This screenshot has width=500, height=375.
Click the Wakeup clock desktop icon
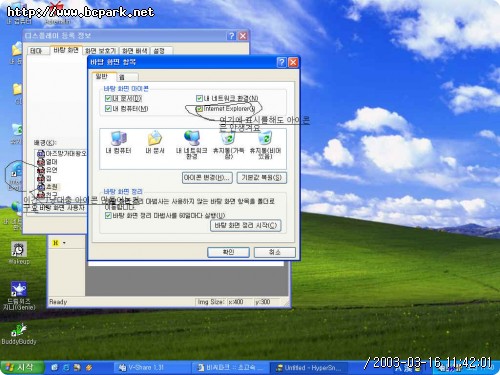19,253
